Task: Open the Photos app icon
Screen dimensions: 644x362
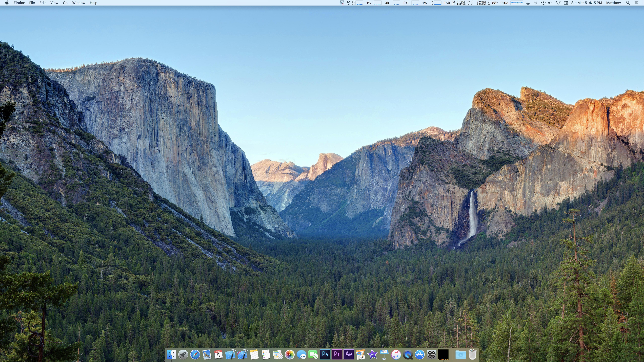Action: pos(290,354)
